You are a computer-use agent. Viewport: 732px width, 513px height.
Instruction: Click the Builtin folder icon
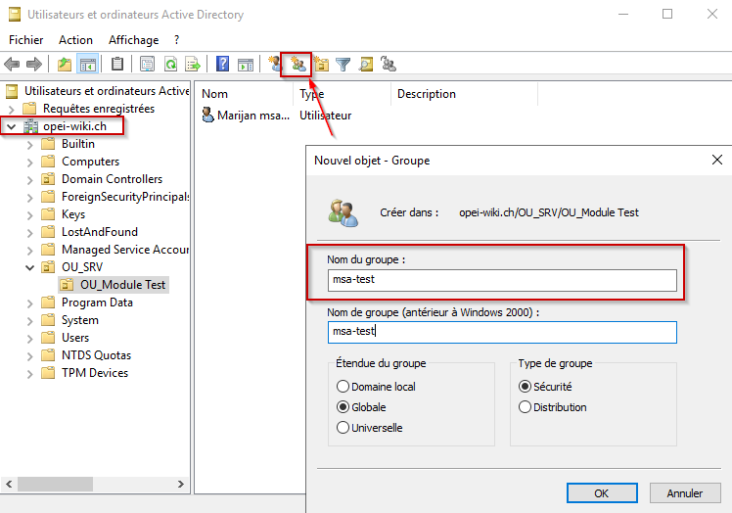[48, 143]
